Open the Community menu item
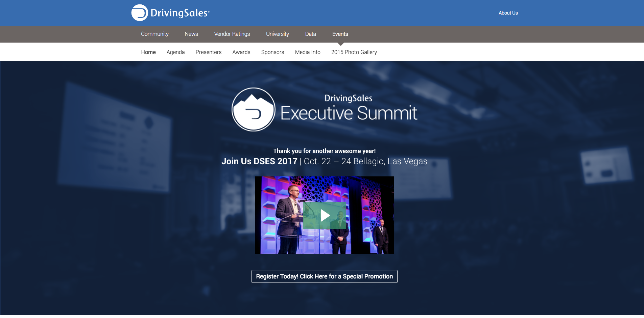This screenshot has width=644, height=318. coord(154,34)
